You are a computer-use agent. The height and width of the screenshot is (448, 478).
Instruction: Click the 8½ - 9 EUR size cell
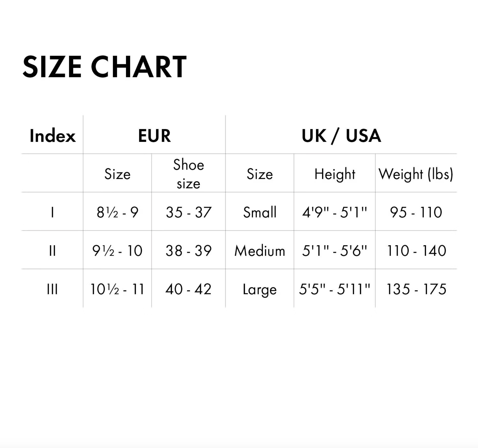(117, 213)
